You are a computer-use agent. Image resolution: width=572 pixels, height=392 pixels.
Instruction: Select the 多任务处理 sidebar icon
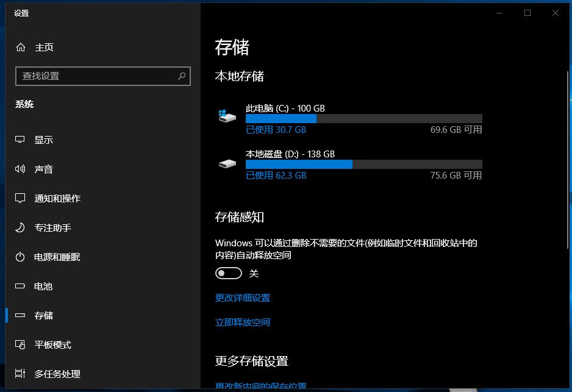pos(20,374)
